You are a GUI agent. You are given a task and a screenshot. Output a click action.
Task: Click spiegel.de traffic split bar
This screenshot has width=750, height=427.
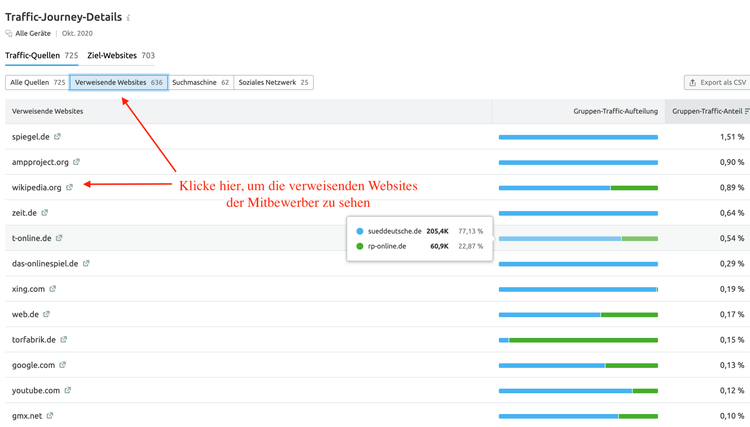point(578,137)
